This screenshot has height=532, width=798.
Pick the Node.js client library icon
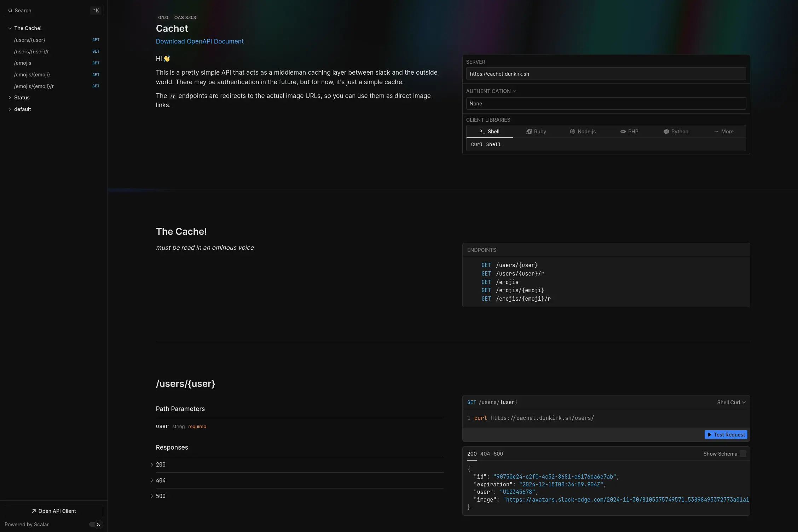[572, 132]
